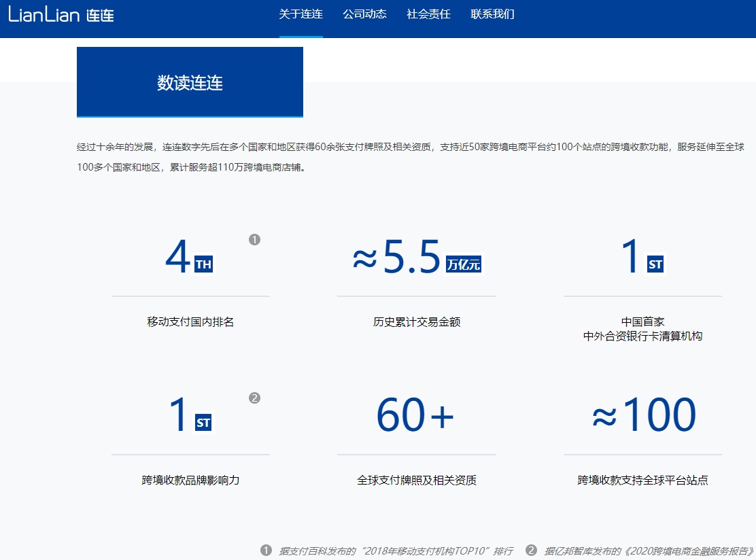Click the 历史累计交易金额 label

(x=417, y=322)
